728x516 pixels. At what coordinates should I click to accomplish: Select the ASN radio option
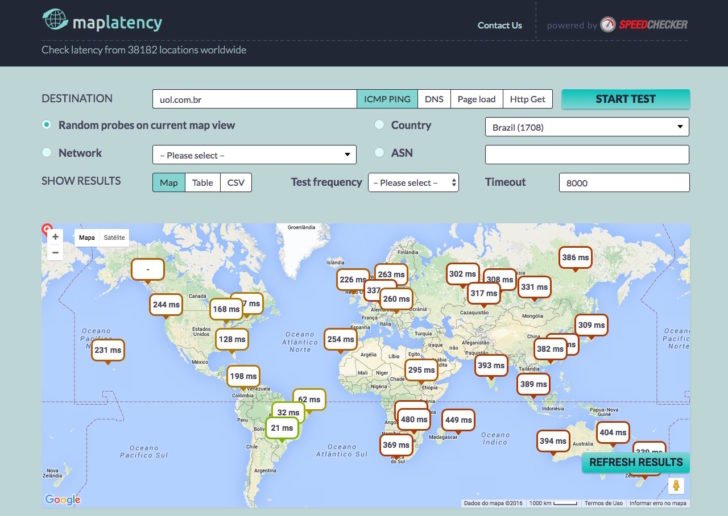click(x=380, y=153)
